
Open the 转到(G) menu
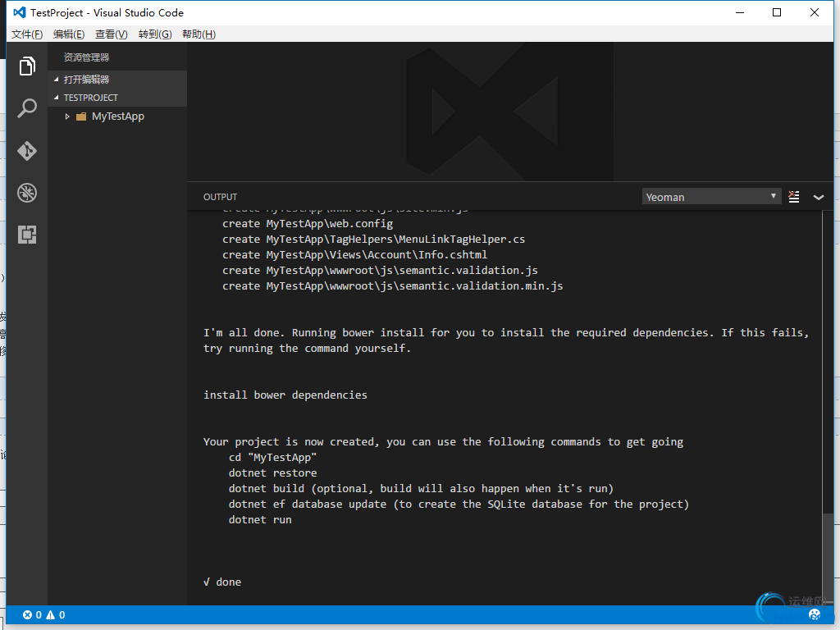155,34
